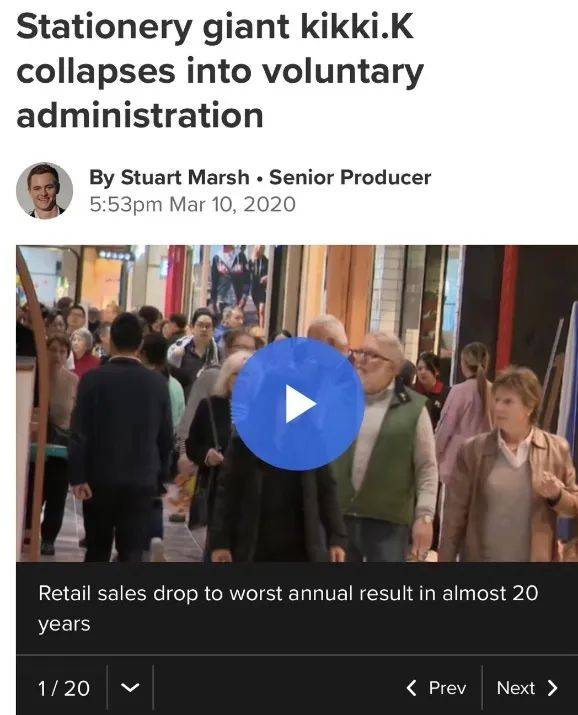Click the left arrow icon before Prev
This screenshot has height=715, width=578.
point(412,688)
